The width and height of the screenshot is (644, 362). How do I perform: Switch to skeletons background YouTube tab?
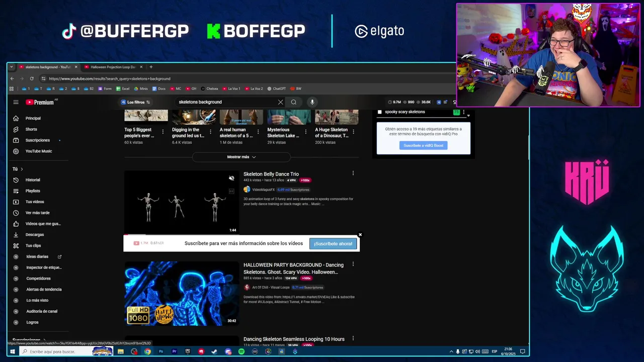click(x=48, y=67)
